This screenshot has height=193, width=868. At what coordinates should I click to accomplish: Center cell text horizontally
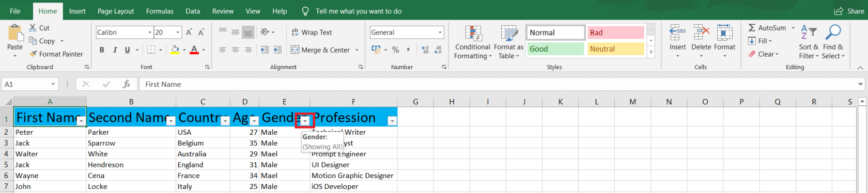[x=235, y=50]
